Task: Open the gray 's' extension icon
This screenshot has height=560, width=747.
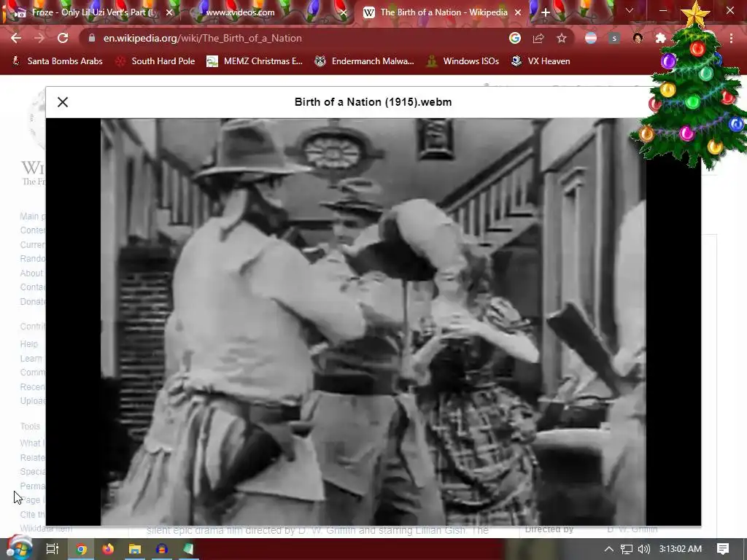Action: click(x=614, y=38)
